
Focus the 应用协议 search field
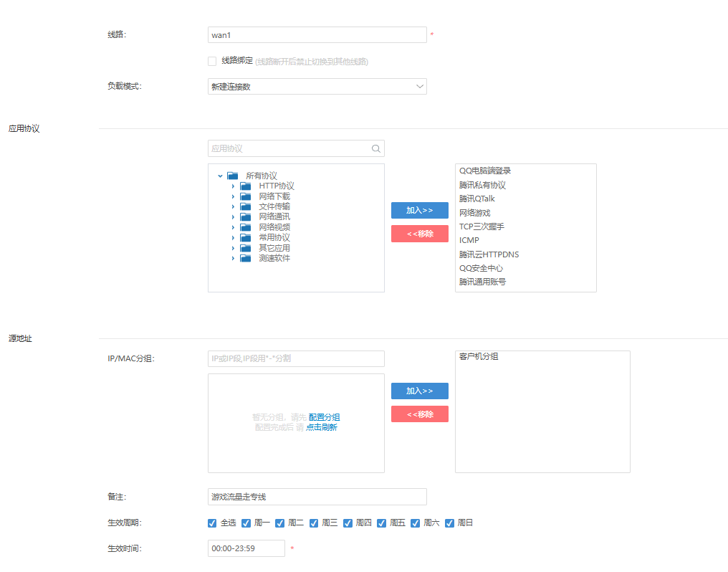pos(296,148)
